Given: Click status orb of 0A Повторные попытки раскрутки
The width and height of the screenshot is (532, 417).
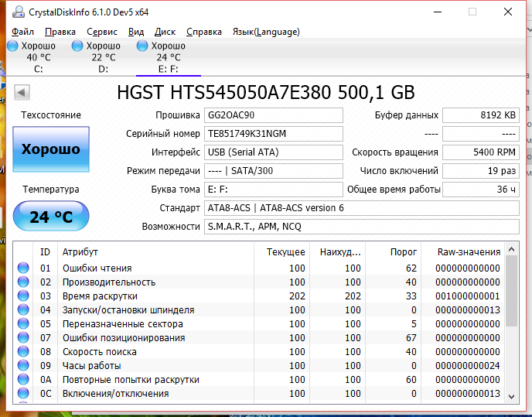Looking at the screenshot, I should [23, 379].
